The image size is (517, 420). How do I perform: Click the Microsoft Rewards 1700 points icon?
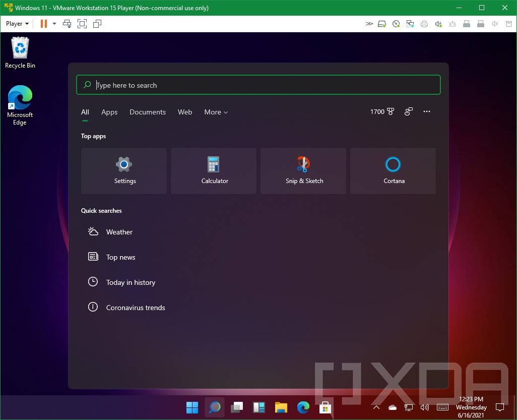382,111
